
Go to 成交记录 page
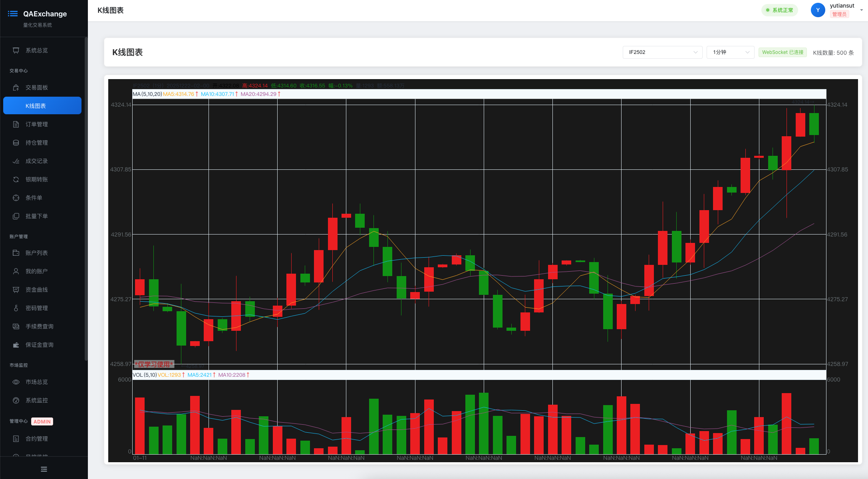coord(37,161)
